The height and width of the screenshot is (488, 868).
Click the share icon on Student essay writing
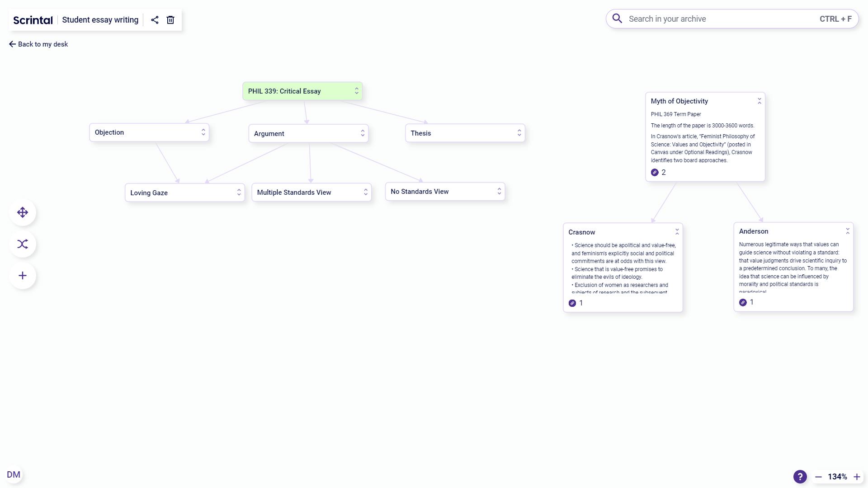click(x=155, y=20)
